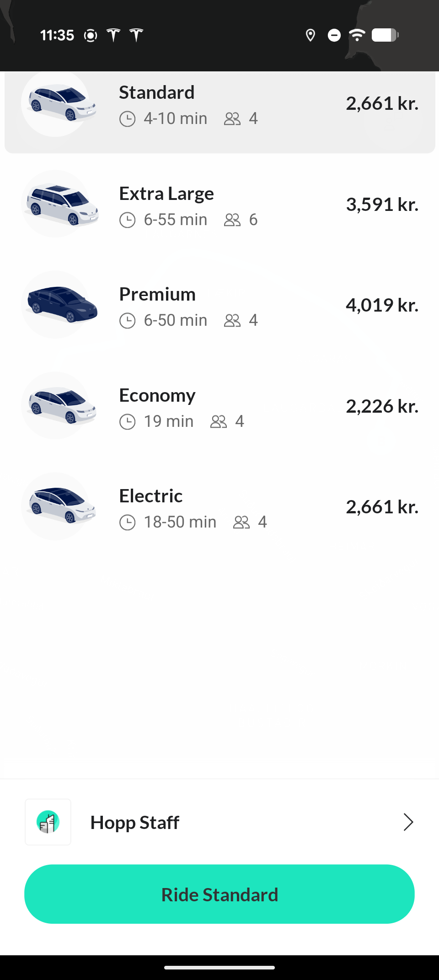Tap the Standard 4-10 min wait time

[x=175, y=119]
